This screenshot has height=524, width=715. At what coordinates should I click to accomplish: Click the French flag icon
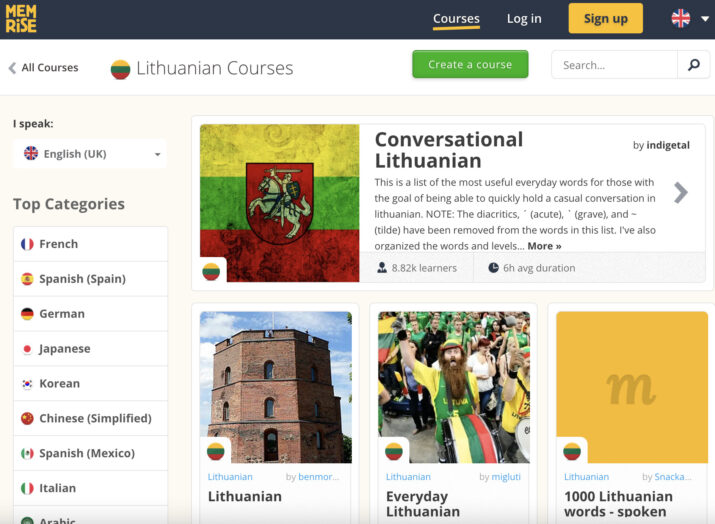click(x=27, y=244)
